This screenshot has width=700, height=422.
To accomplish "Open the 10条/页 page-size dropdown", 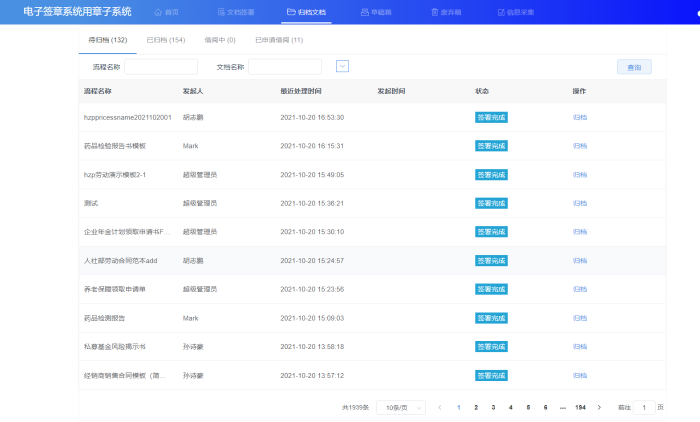I will [x=401, y=408].
